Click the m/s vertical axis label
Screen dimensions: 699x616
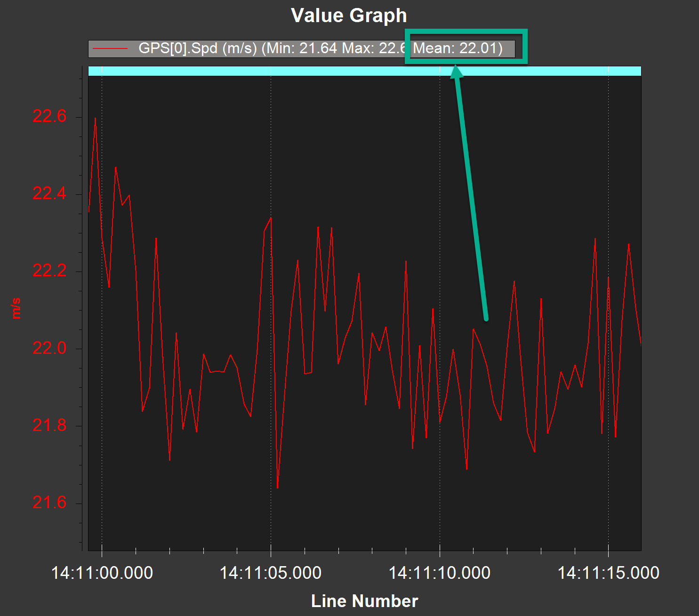(x=16, y=308)
